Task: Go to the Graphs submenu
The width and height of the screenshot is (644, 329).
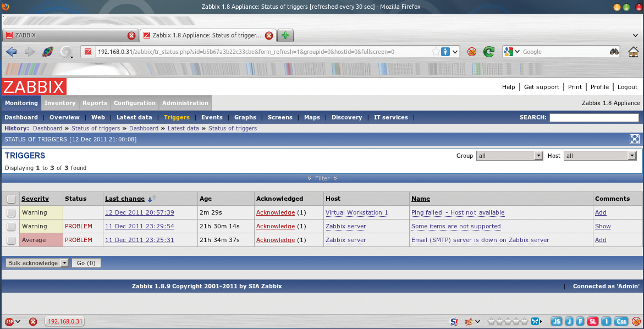Action: coord(245,118)
